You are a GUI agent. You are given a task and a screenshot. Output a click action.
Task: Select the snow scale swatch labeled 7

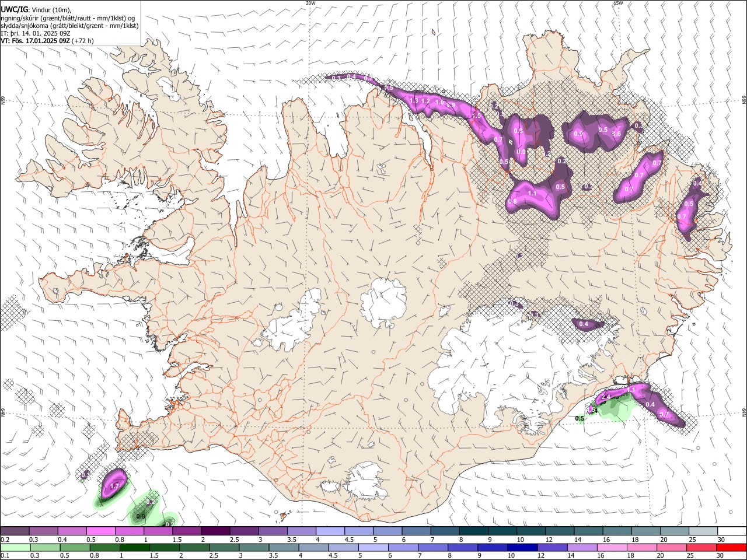click(445, 531)
